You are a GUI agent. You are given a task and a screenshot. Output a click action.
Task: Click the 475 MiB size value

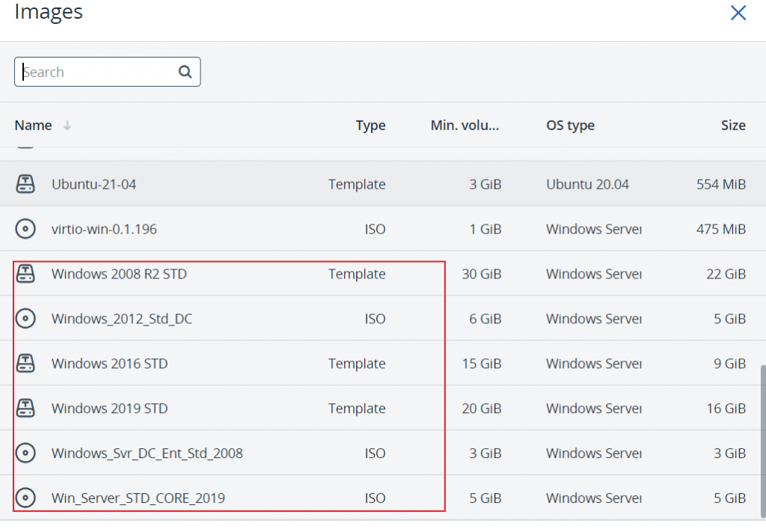tap(721, 229)
